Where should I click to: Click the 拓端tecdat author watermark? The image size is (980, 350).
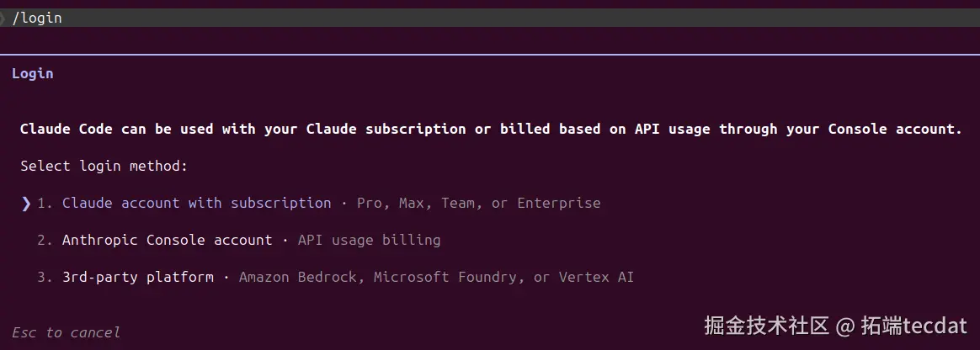914,326
